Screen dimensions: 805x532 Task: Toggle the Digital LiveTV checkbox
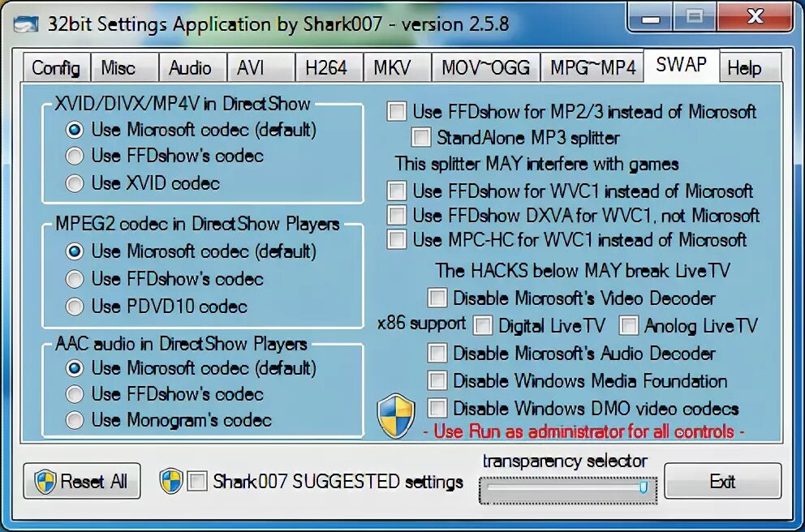point(483,326)
